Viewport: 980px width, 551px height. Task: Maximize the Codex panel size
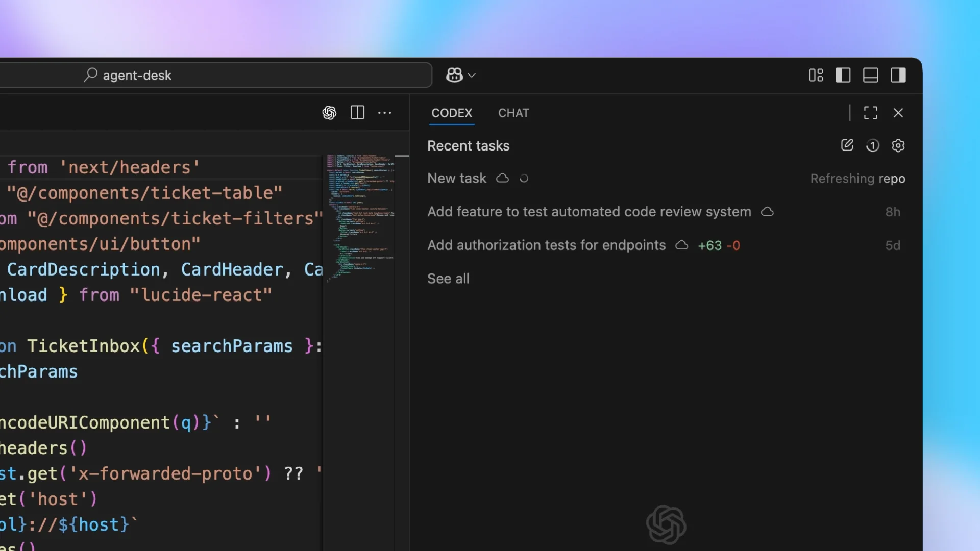click(x=870, y=113)
